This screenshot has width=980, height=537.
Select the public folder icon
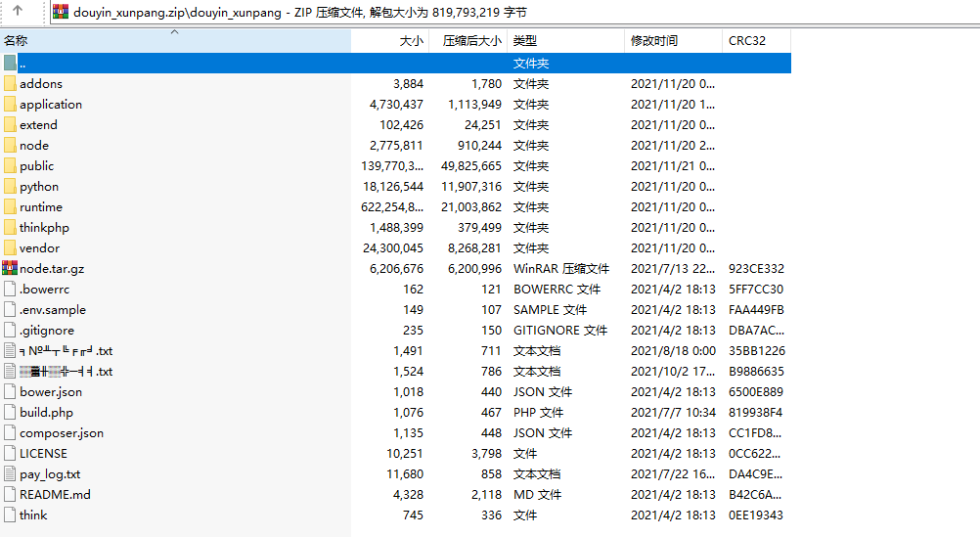(x=10, y=165)
